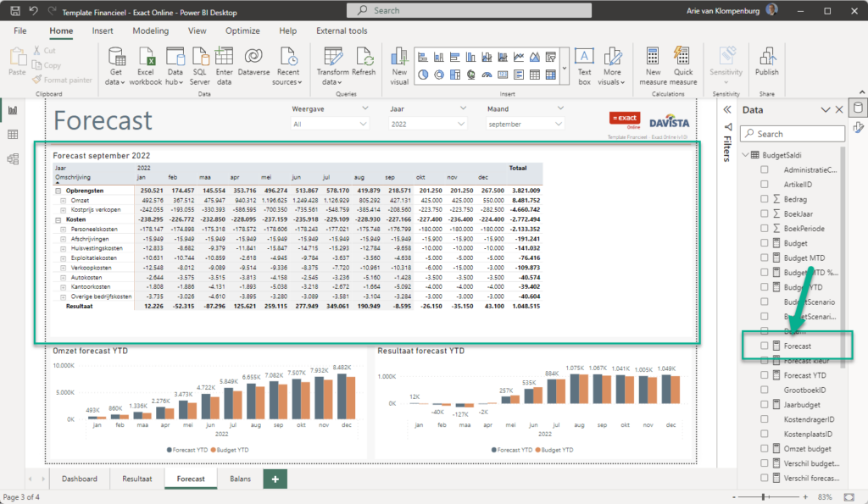This screenshot has width=868, height=504.
Task: Refresh the data queries
Action: tap(364, 63)
